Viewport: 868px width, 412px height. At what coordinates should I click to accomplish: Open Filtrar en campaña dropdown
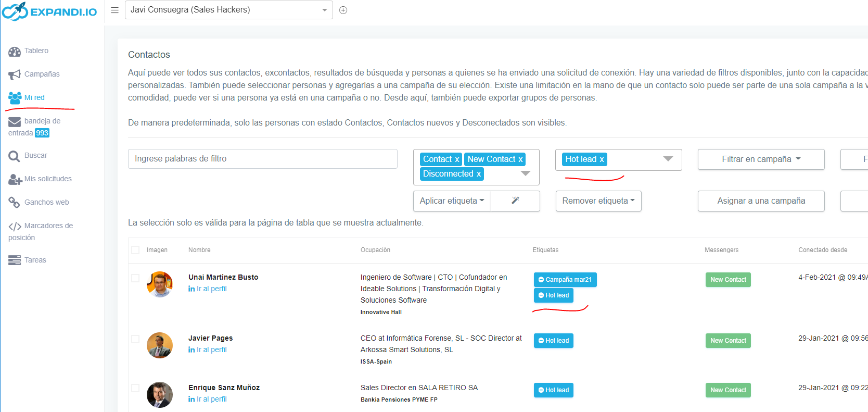tap(761, 159)
